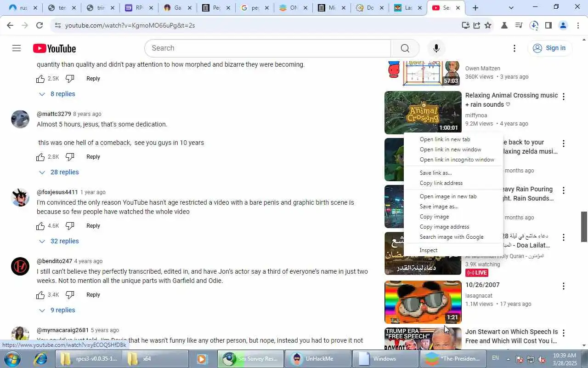The image size is (588, 368).
Task: Click the Sign in button
Action: pyautogui.click(x=549, y=48)
